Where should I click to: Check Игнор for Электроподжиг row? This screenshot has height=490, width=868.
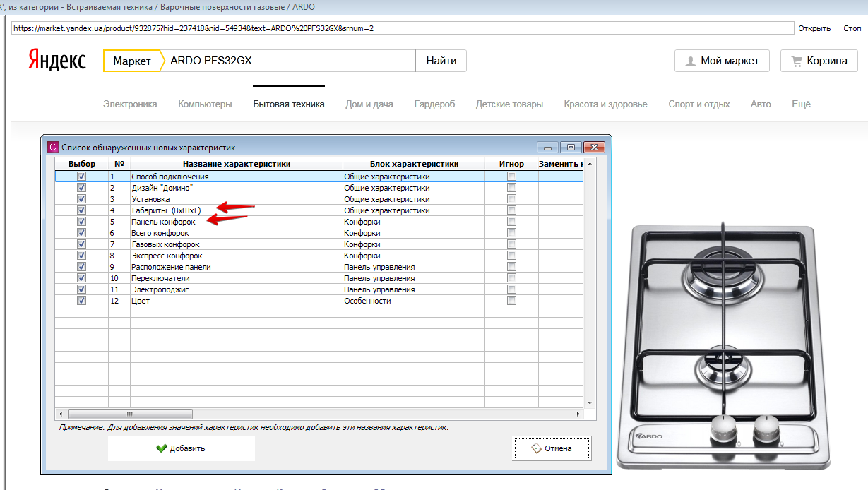[511, 289]
